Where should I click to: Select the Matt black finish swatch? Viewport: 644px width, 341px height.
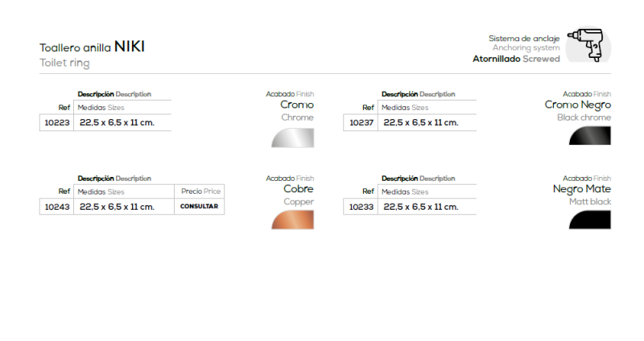click(590, 220)
